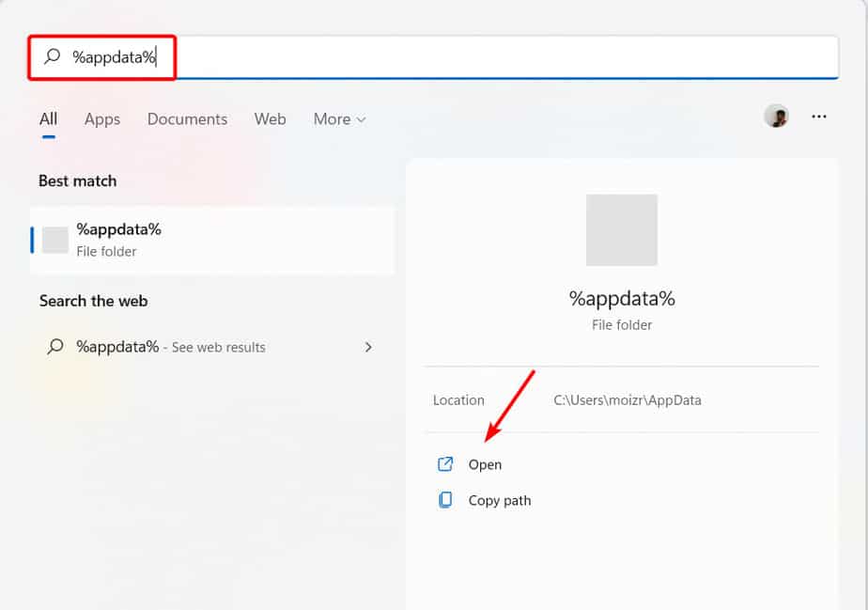Select the %appdata% File folder best match
The height and width of the screenshot is (610, 868).
tap(212, 240)
